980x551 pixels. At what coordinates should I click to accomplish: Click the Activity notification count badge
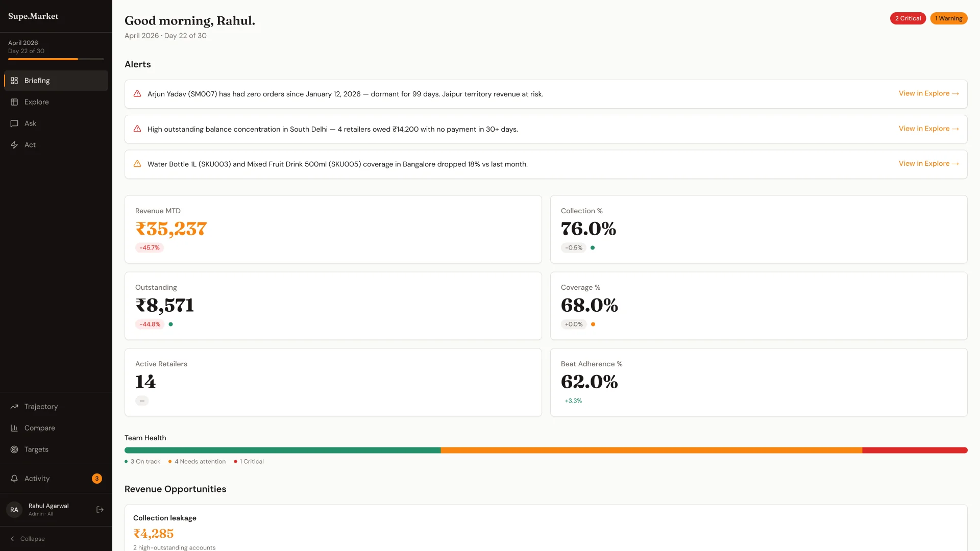pyautogui.click(x=97, y=479)
